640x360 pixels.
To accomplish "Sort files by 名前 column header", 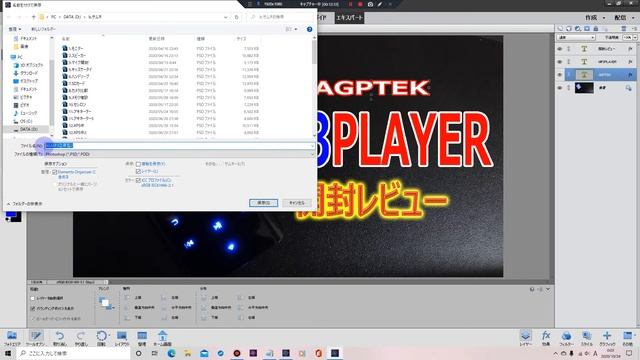I will point(66,39).
